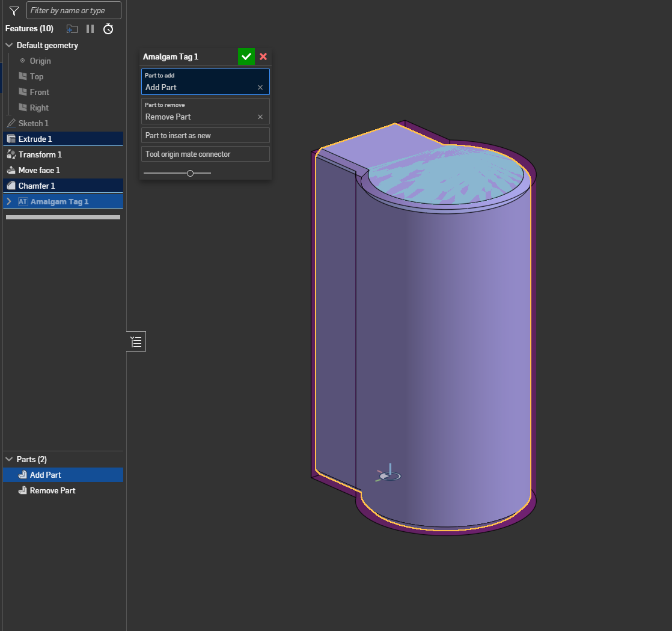
Task: Expand the Amalgam Tag 1 feature
Action: click(x=9, y=201)
